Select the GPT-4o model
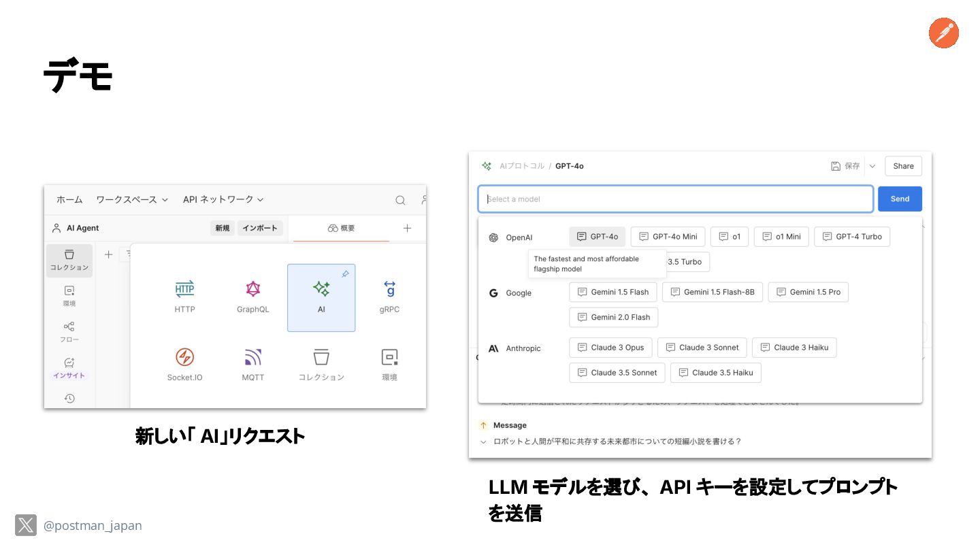 pos(597,237)
